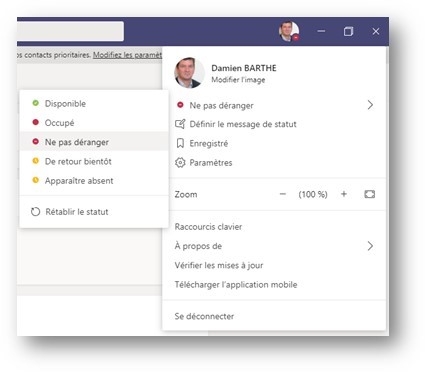Click the green Disponible status dot
425x372 pixels.
pos(35,103)
